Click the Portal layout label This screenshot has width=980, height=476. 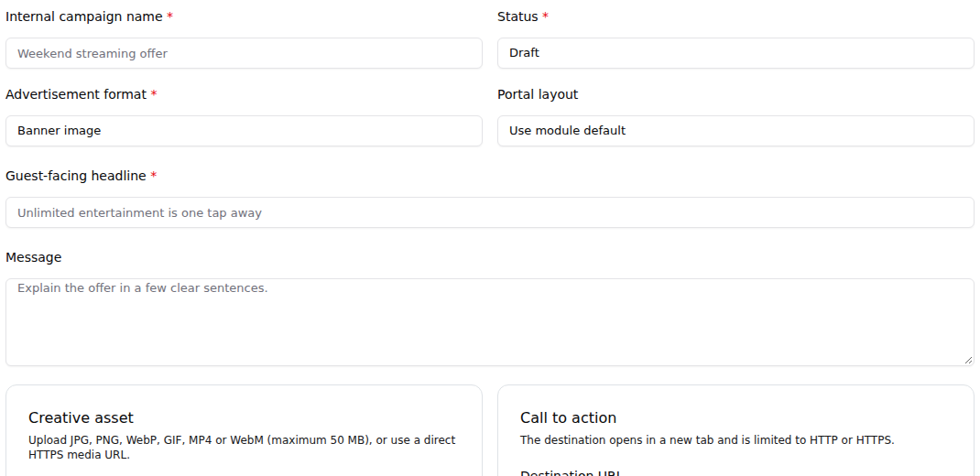click(x=538, y=94)
